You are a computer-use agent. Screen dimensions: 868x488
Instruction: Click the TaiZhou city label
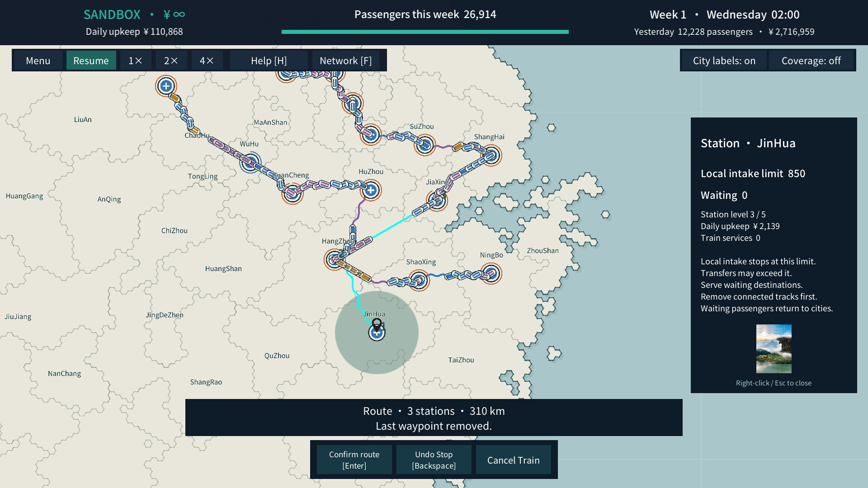click(461, 360)
